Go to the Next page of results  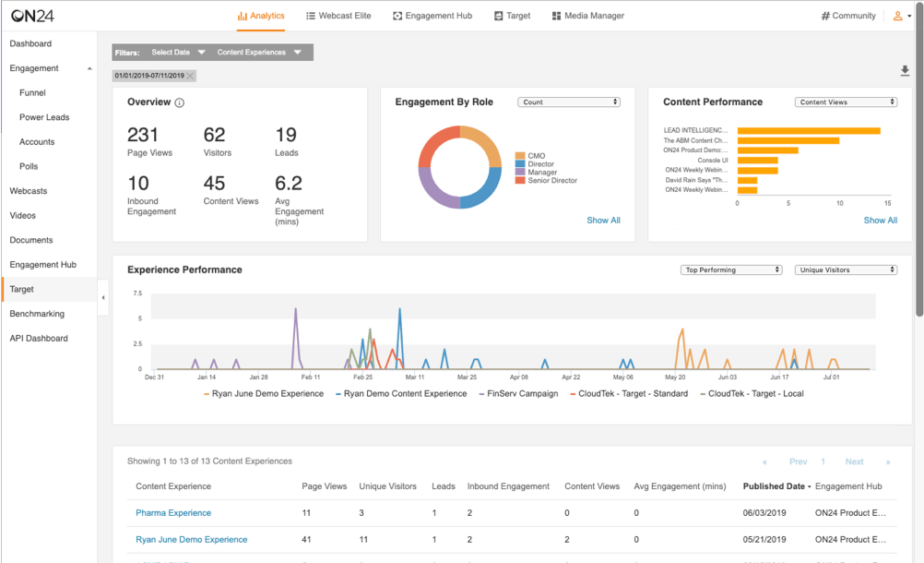click(855, 461)
